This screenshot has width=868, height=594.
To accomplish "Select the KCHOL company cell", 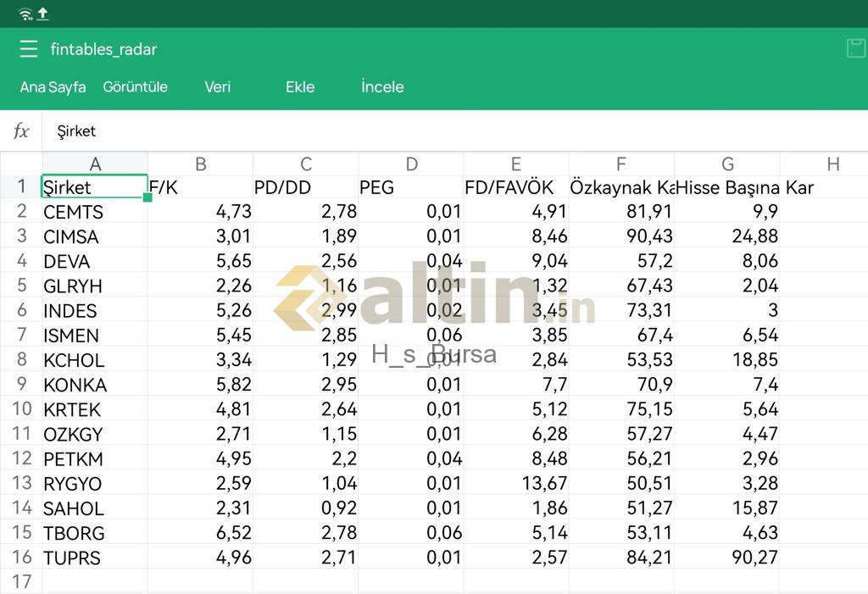I will [95, 360].
